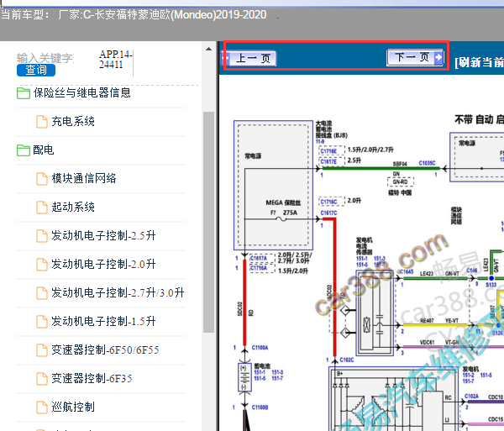Image resolution: width=504 pixels, height=431 pixels.
Task: Click connector label C1617E in diagram
Action: point(328,161)
